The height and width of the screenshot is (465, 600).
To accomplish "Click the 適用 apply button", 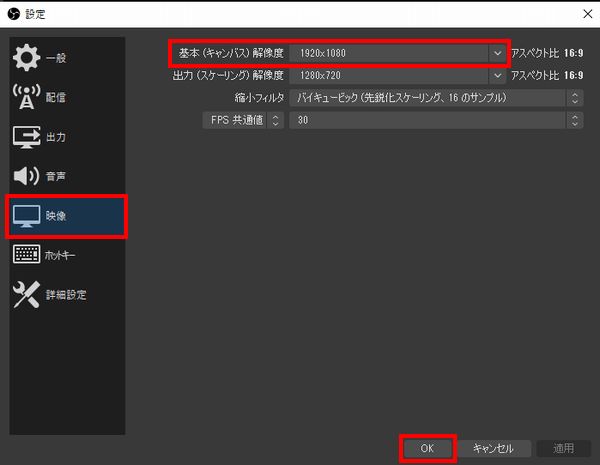I will pyautogui.click(x=564, y=448).
